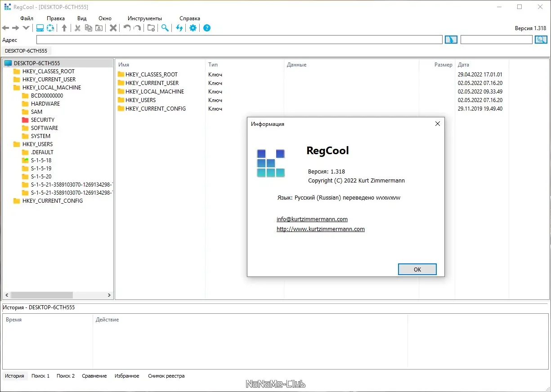Click the Paste icon in the toolbar
Image resolution: width=551 pixels, height=392 pixels.
[99, 28]
